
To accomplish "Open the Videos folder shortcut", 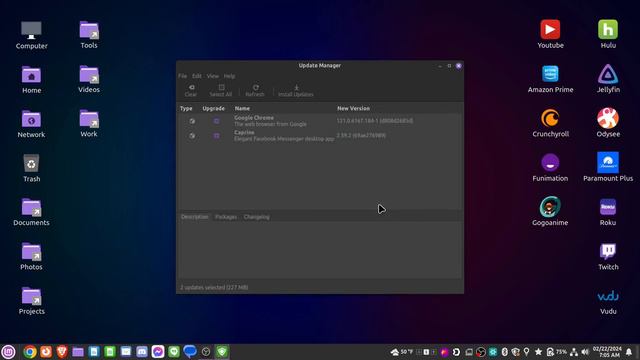I will pos(89,79).
